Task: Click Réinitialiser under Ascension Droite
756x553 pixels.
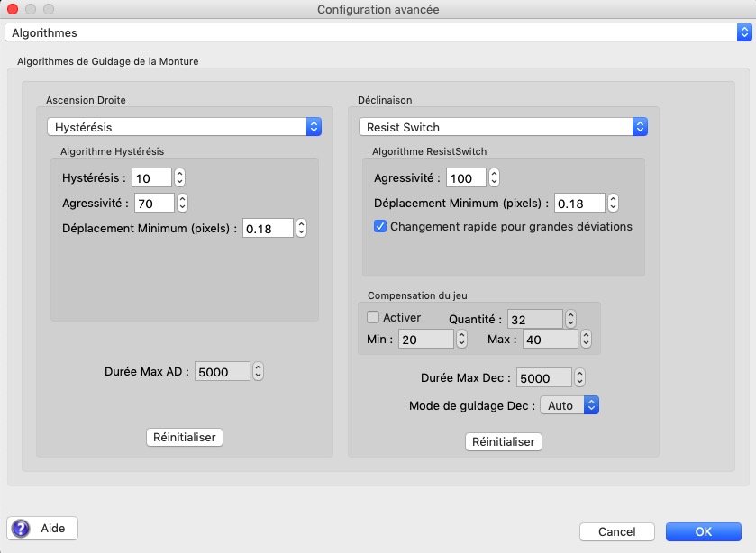Action: [x=185, y=437]
